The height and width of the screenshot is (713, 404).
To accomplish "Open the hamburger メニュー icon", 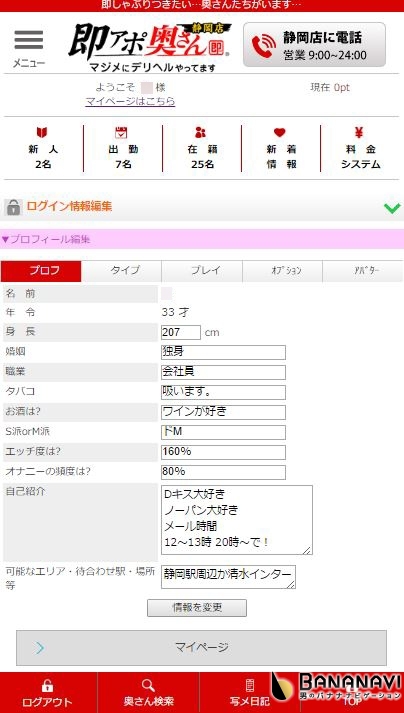I will (x=29, y=40).
